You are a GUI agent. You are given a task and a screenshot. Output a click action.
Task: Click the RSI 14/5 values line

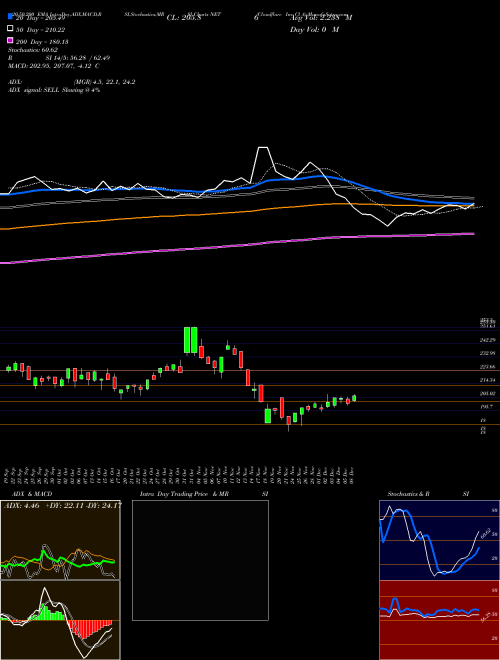click(x=59, y=58)
